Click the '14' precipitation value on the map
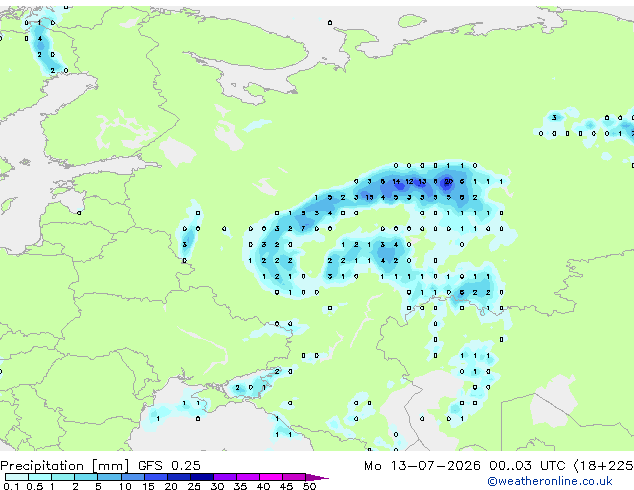 pyautogui.click(x=396, y=182)
